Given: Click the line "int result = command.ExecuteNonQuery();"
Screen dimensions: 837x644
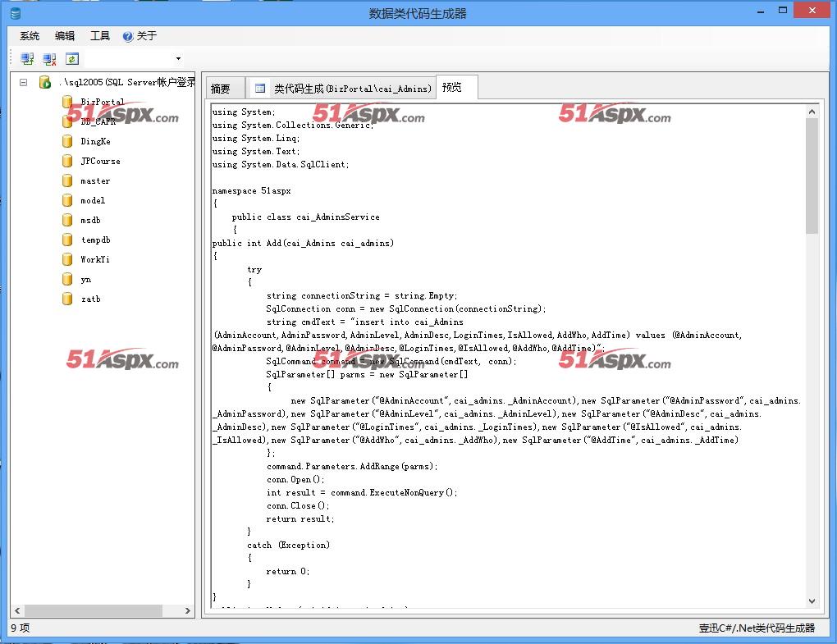Looking at the screenshot, I should (362, 492).
